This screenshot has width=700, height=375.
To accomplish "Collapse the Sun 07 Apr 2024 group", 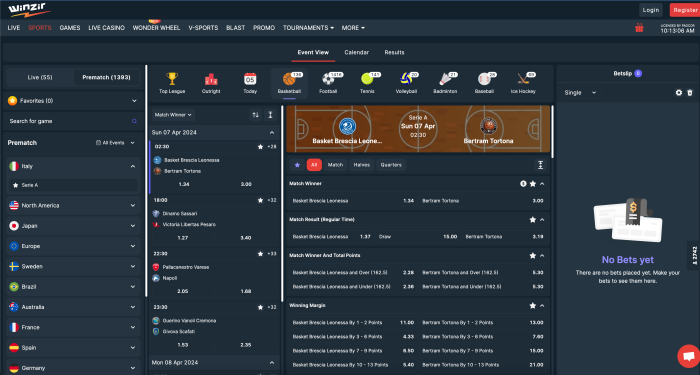I will [x=272, y=133].
